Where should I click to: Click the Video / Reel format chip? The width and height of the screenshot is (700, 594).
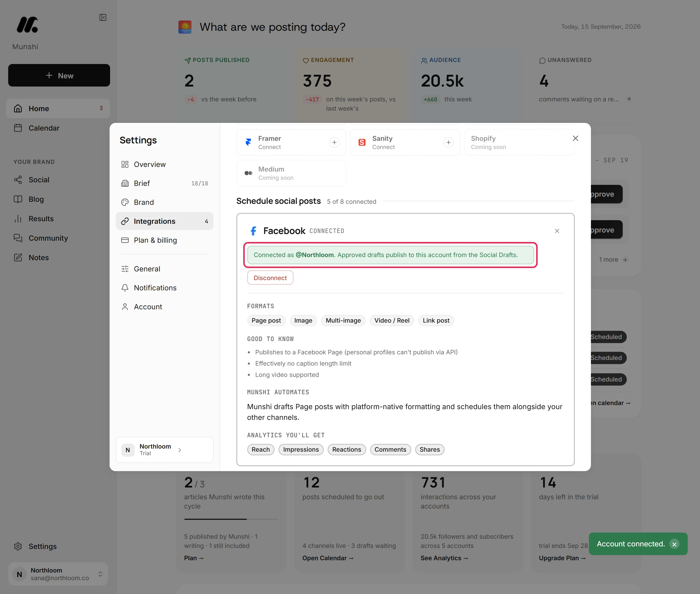[392, 321]
